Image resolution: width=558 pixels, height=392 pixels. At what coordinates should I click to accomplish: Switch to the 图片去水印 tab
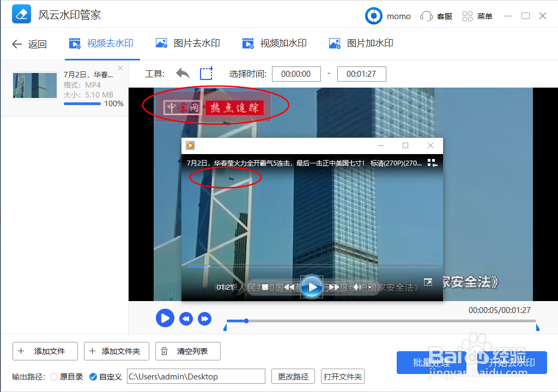tap(187, 42)
